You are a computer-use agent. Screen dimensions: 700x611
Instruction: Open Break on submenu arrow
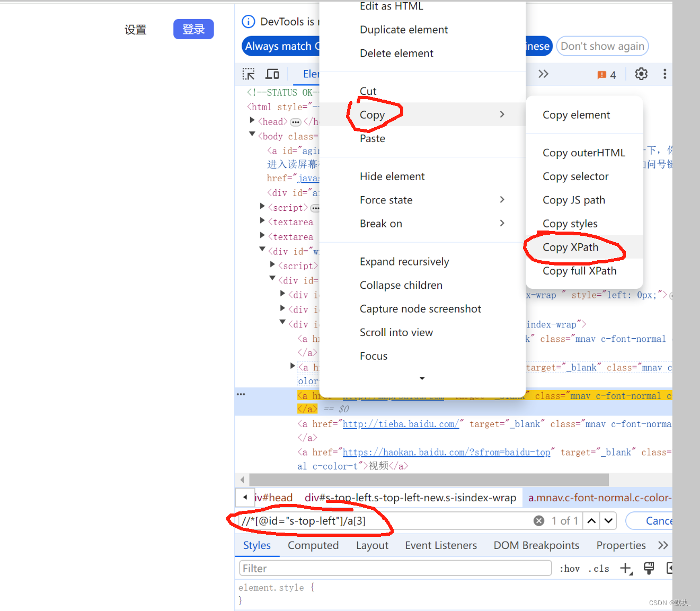point(502,223)
